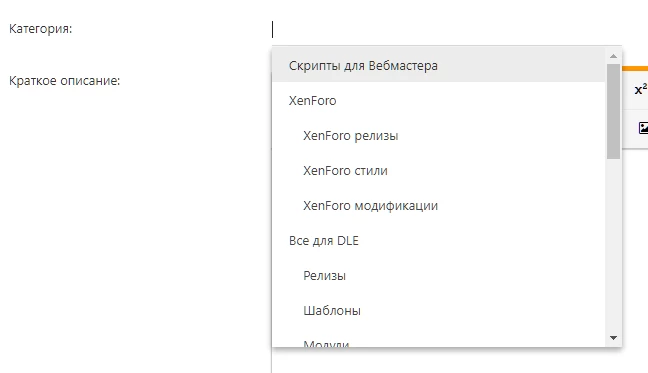Select the XenForo релизы subcategory
648x373 pixels.
tap(438, 135)
